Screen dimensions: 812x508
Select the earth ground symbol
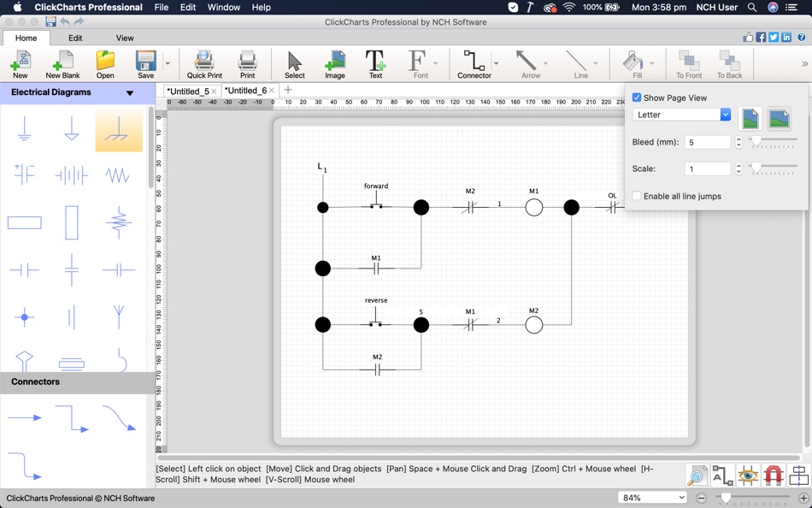point(24,128)
